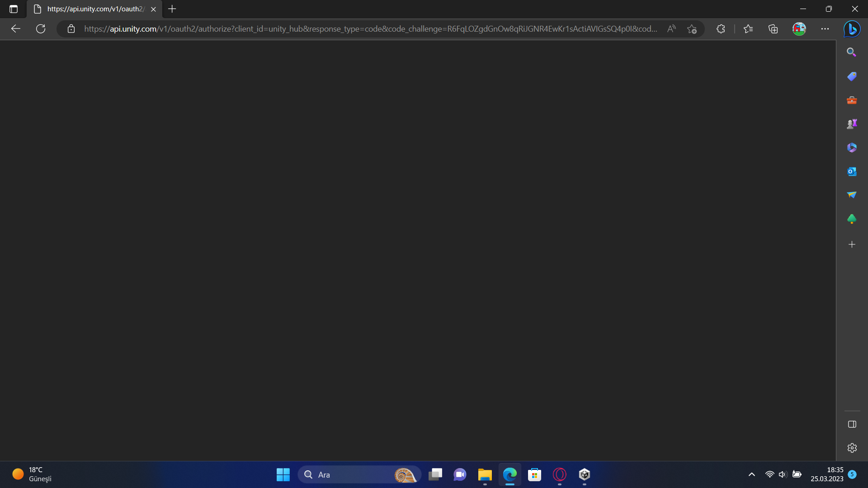Image resolution: width=868 pixels, height=488 pixels.
Task: Expand hidden system tray icons chevron
Action: (751, 474)
